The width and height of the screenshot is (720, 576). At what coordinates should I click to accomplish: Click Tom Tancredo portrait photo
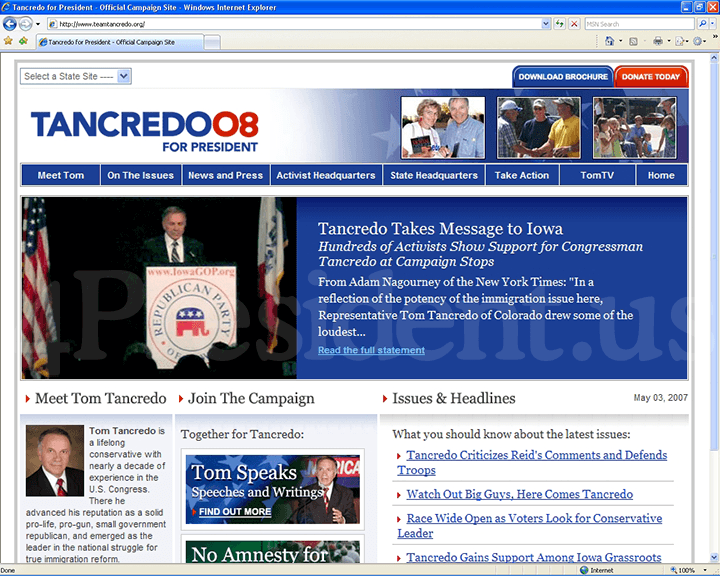[55, 460]
